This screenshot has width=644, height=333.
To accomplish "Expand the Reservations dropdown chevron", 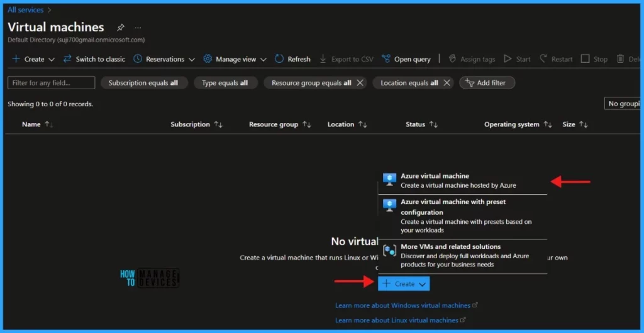I will [x=191, y=59].
